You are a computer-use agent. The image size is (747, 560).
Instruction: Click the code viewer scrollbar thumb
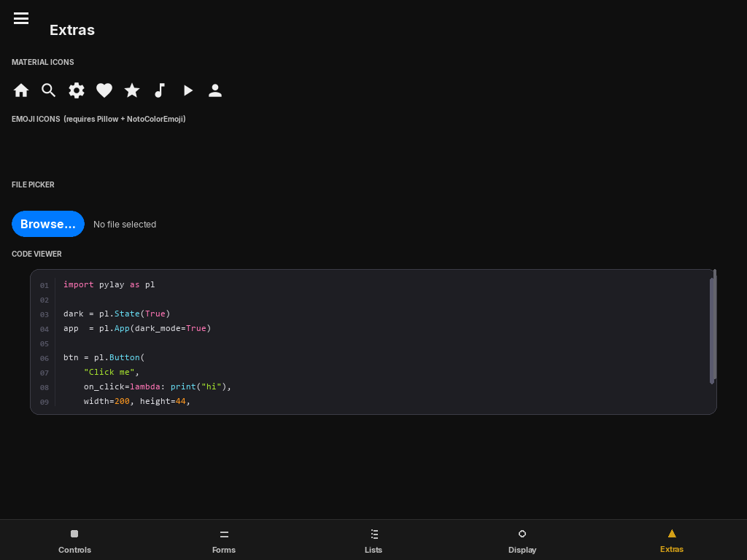click(x=712, y=331)
